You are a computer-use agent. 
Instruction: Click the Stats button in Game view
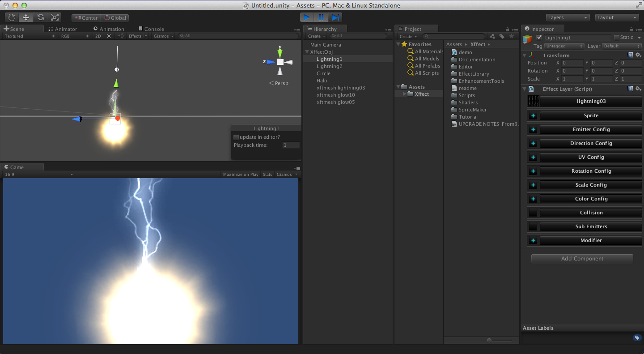point(267,175)
